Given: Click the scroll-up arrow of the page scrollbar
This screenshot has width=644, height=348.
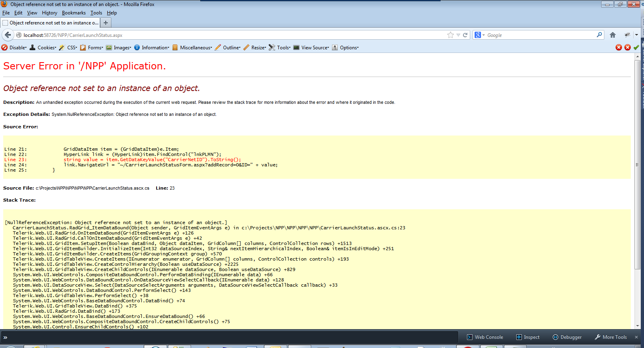Looking at the screenshot, I should [x=637, y=57].
